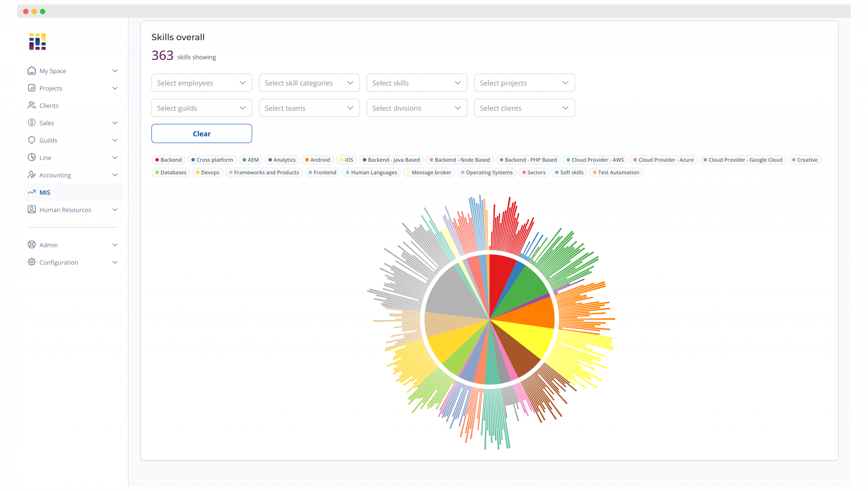Toggle the Human Languages legend chip
This screenshot has width=868, height=491.
click(x=371, y=172)
